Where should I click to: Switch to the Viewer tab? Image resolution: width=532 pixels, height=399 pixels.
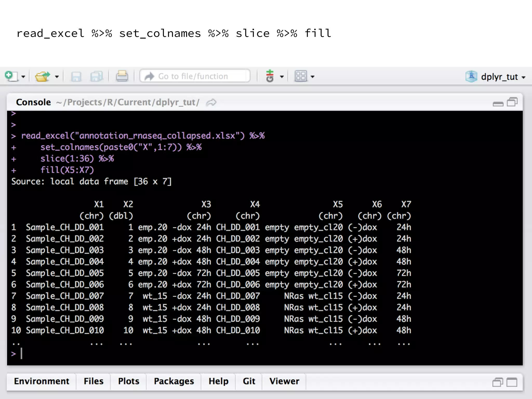coord(284,381)
